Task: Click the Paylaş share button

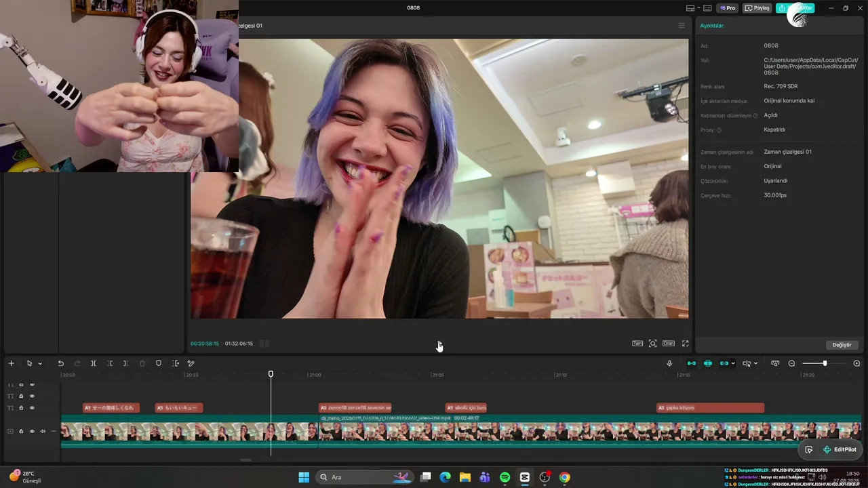Action: [757, 8]
